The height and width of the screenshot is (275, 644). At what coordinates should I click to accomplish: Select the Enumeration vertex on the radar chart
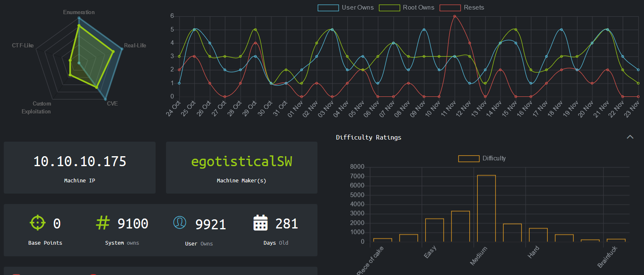pos(79,18)
